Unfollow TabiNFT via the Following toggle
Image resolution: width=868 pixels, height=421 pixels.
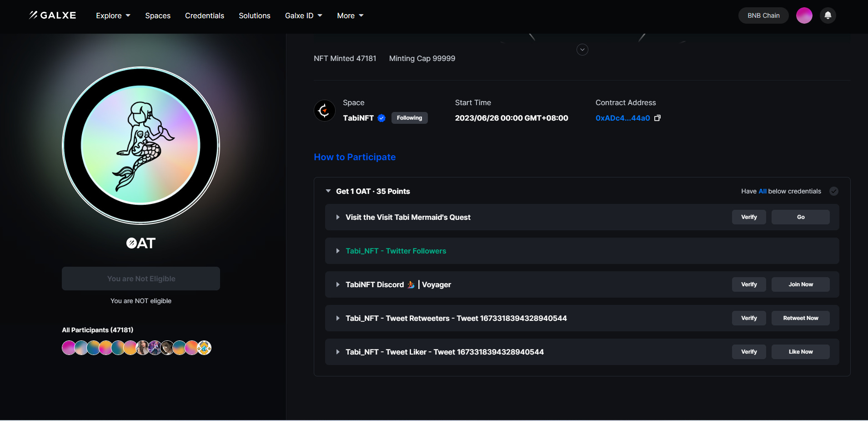pos(409,118)
